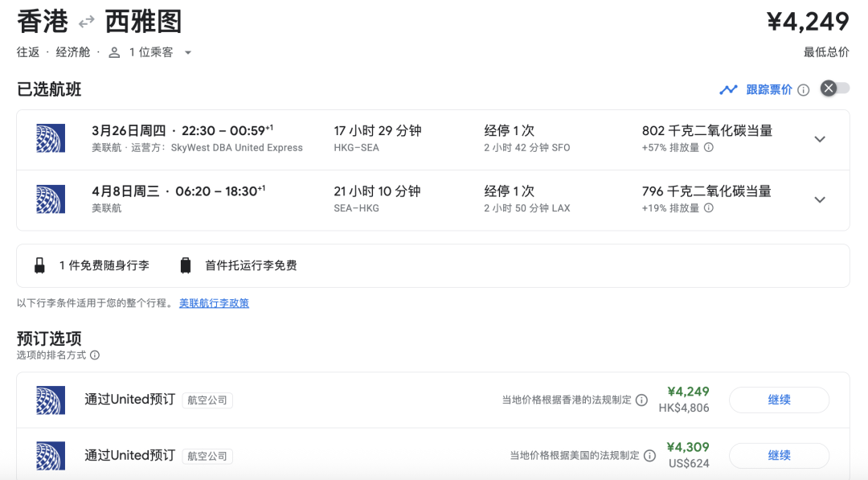Click 继续 for the ¥4,309 United booking
The width and height of the screenshot is (868, 480).
(x=778, y=455)
